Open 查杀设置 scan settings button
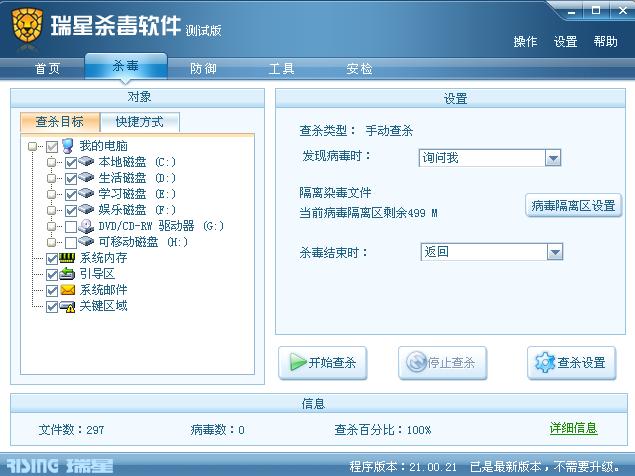The height and width of the screenshot is (476, 635). pos(571,363)
